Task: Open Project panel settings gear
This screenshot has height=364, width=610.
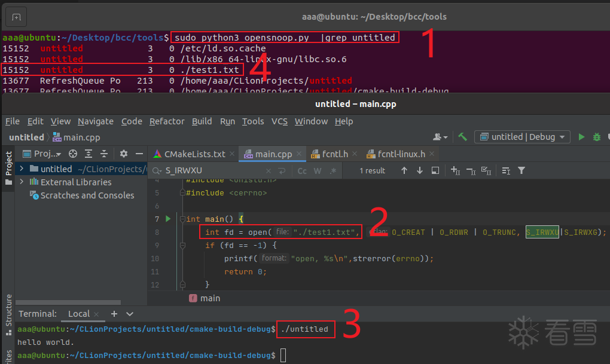Action: click(x=124, y=154)
